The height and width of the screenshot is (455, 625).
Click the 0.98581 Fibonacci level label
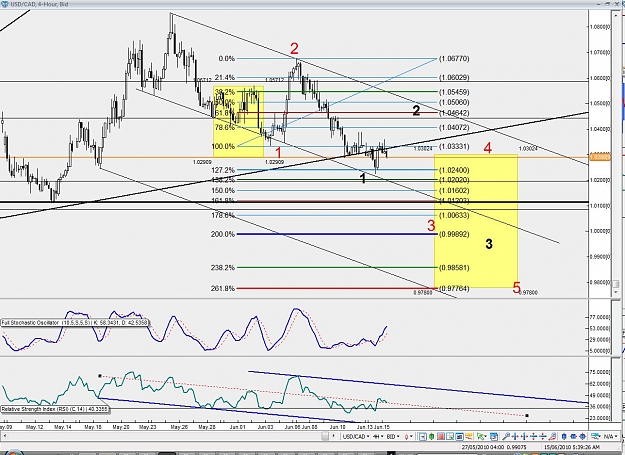pos(454,268)
